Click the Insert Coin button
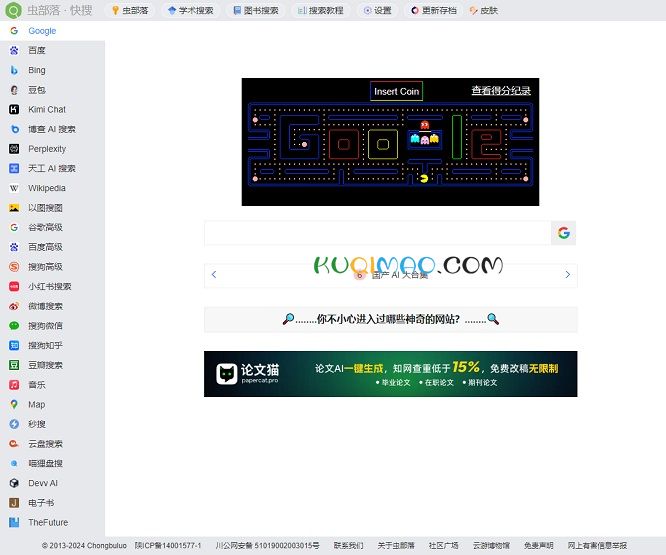Screen dimensions: 666x555 (x=396, y=91)
